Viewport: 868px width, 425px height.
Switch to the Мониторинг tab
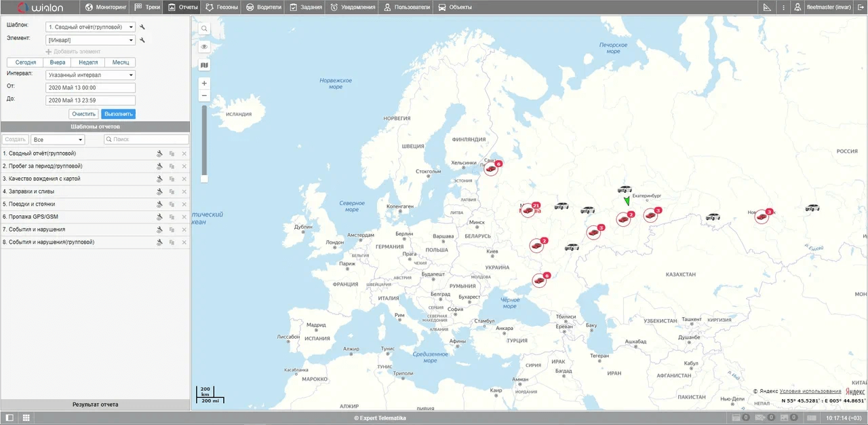click(106, 7)
